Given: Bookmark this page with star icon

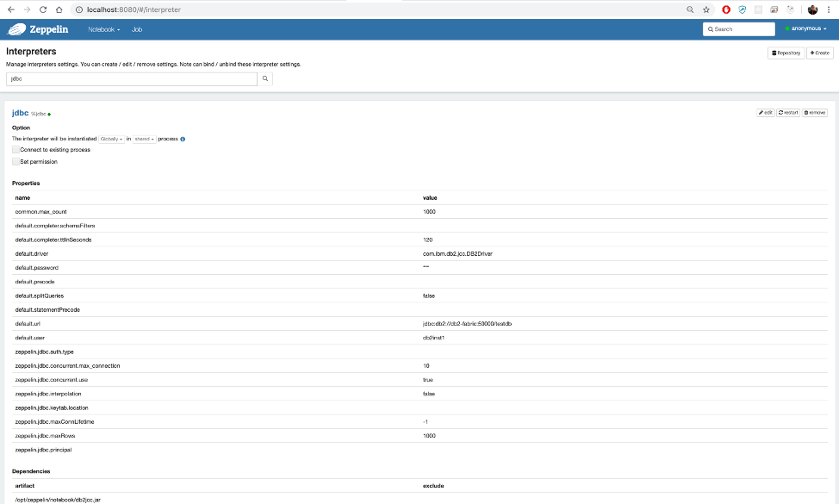Looking at the screenshot, I should pos(706,9).
